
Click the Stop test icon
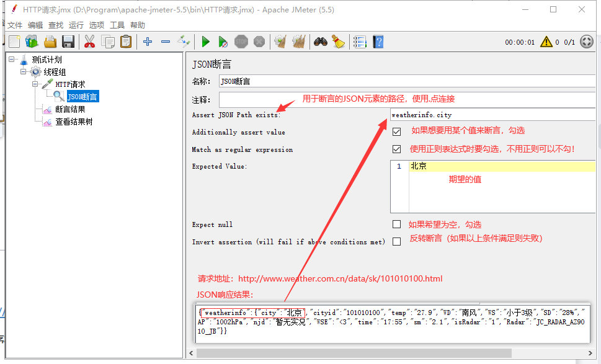[241, 42]
